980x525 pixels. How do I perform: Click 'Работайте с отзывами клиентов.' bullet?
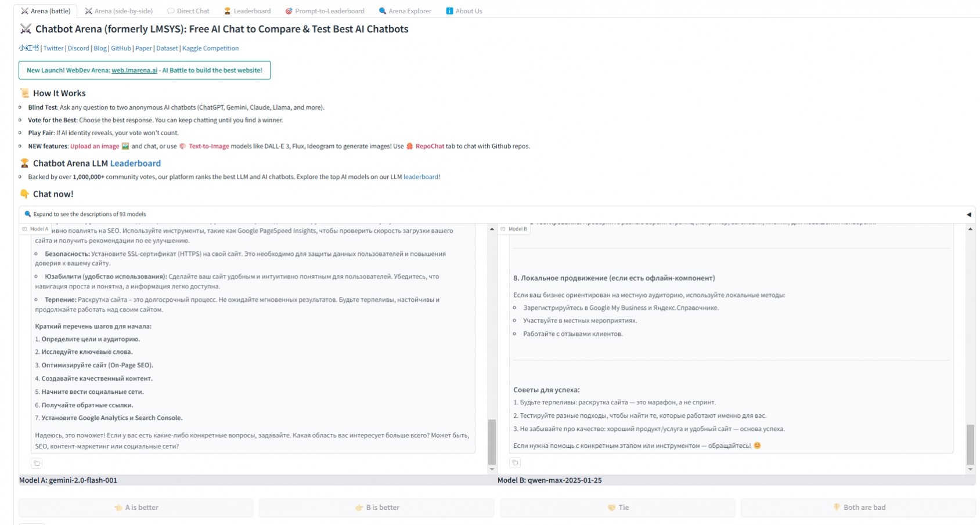(x=572, y=334)
